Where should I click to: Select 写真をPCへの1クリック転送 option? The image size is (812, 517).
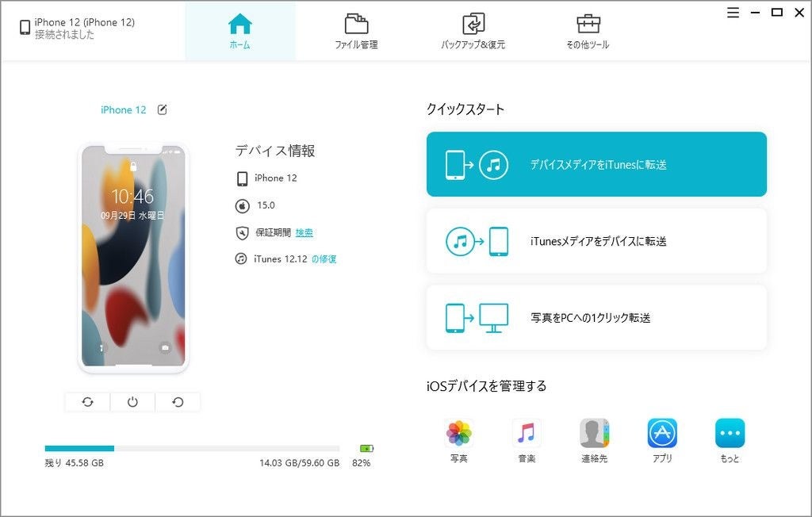click(x=596, y=317)
